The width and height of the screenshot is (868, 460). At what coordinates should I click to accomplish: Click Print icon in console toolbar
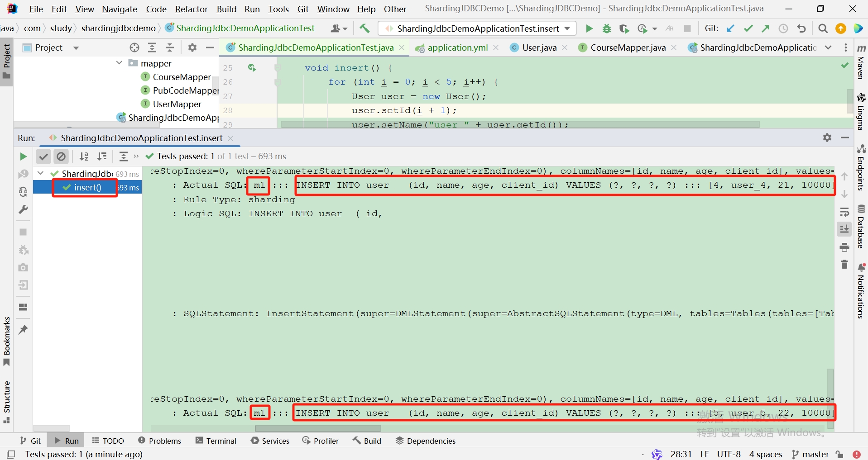click(x=844, y=247)
